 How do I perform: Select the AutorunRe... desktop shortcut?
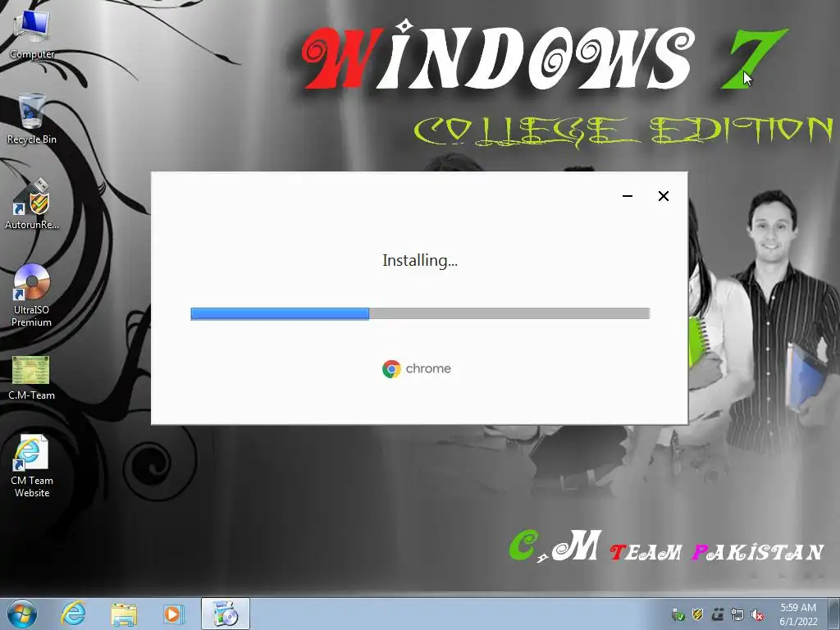point(32,204)
